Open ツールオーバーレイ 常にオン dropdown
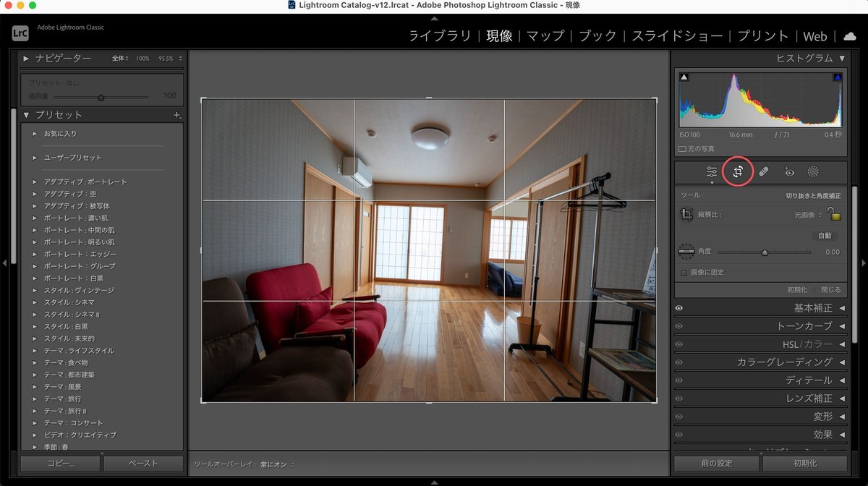 pos(278,464)
